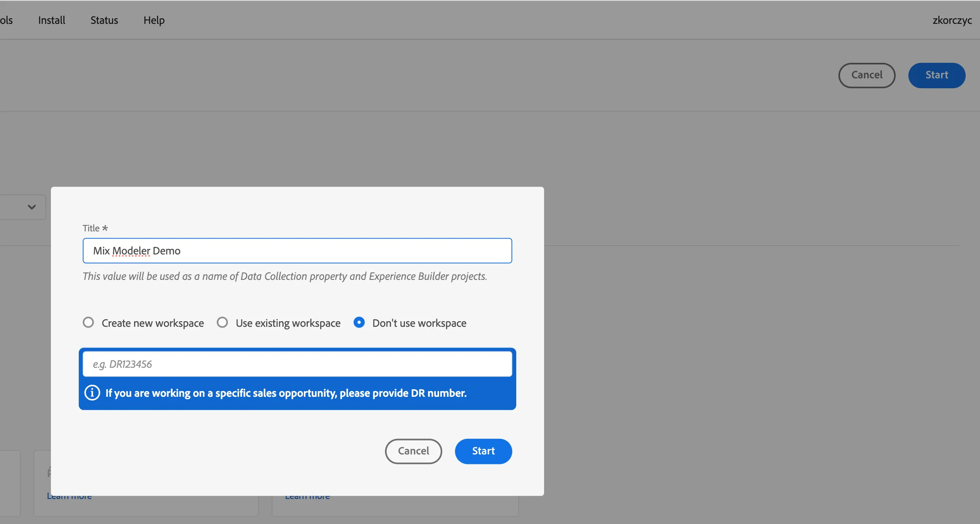
Task: Choose Use existing workspace option
Action: (x=222, y=322)
